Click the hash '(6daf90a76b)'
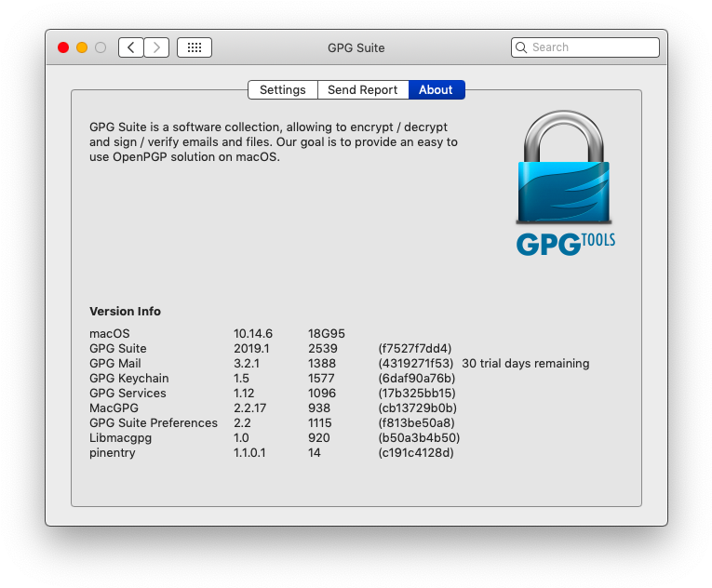 coord(417,379)
